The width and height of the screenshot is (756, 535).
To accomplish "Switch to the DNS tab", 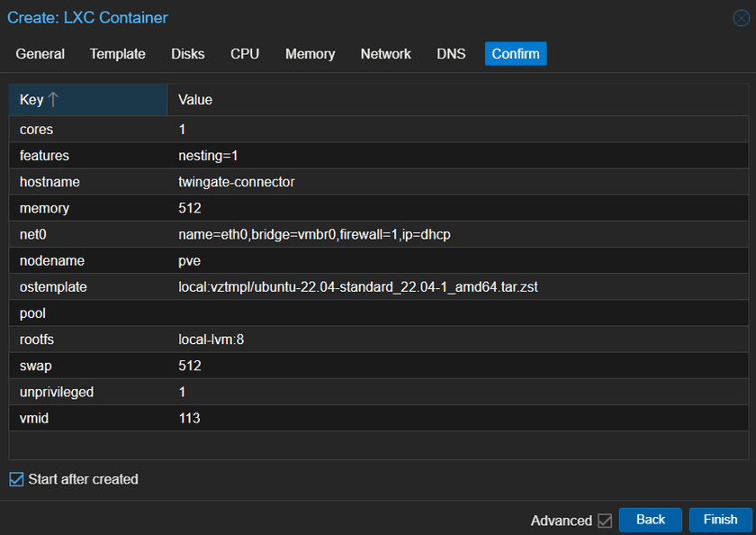I will pos(451,54).
